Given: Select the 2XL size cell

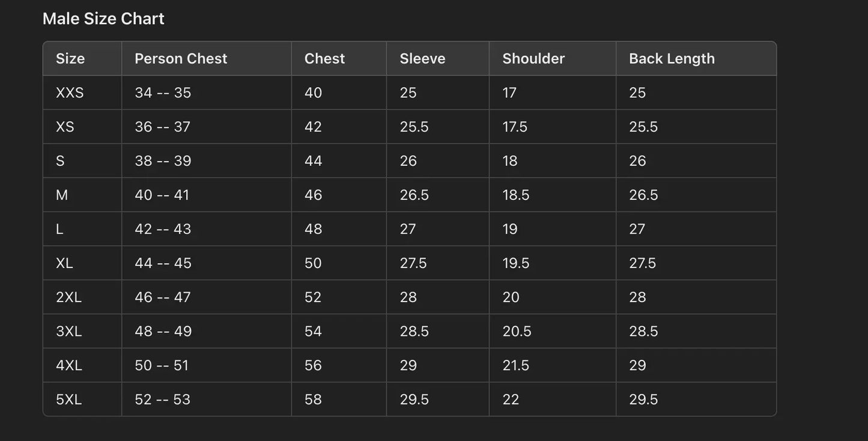Looking at the screenshot, I should click(68, 297).
